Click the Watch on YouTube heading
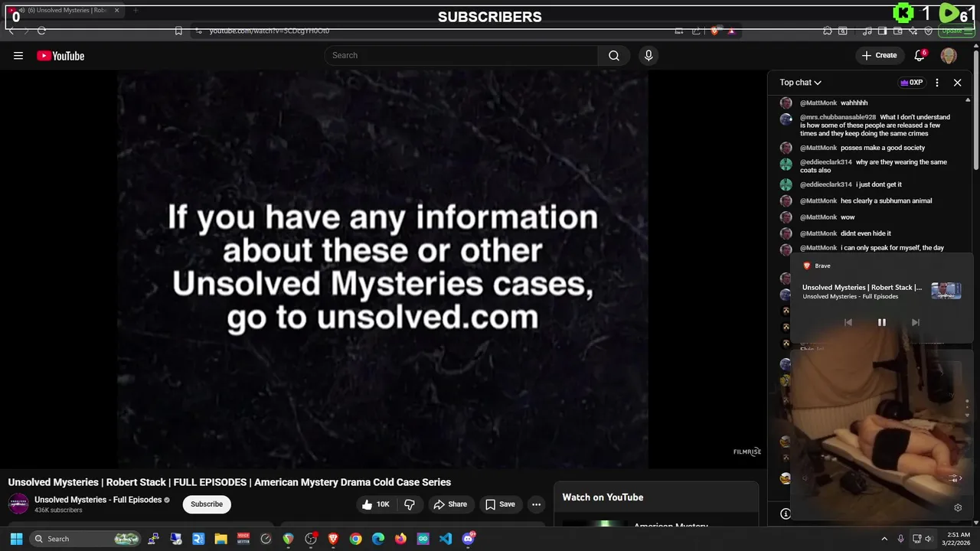 click(603, 497)
